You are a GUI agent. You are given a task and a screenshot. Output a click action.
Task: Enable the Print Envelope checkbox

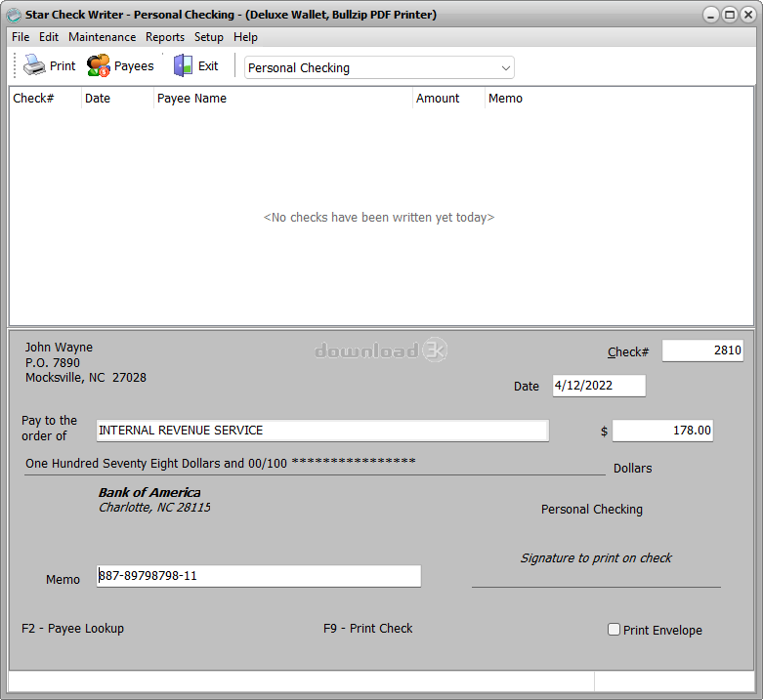[x=614, y=630]
